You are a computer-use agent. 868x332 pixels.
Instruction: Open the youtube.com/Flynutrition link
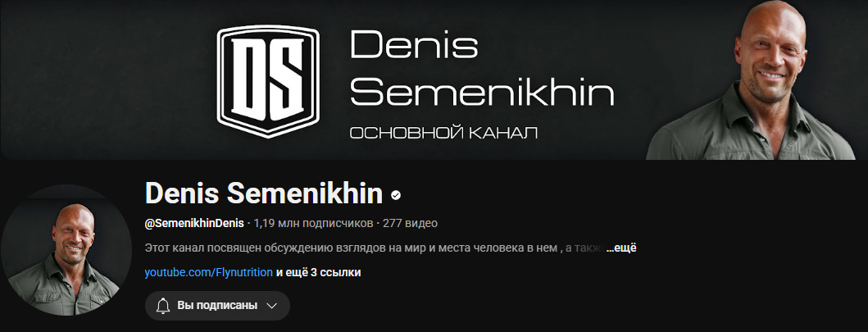pos(209,272)
